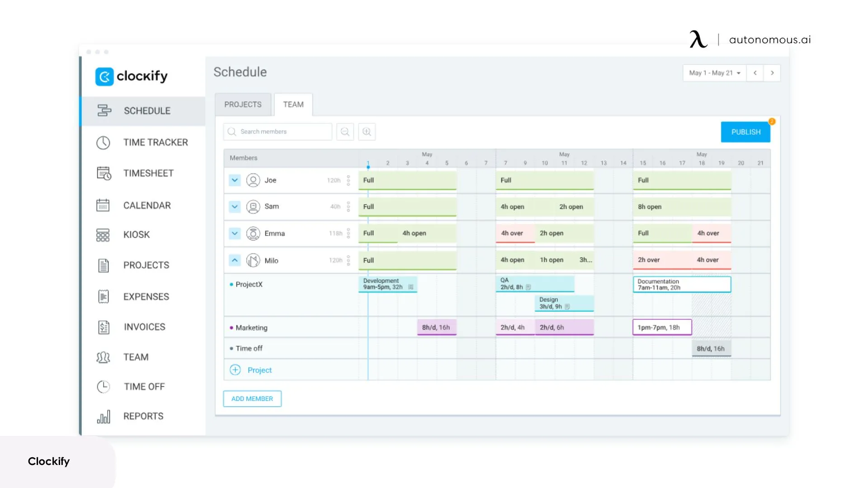Open the Calendar sidebar icon

click(103, 206)
